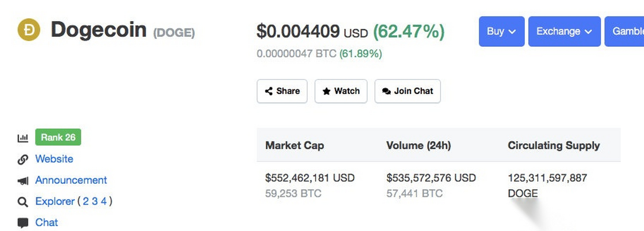Image resolution: width=644 pixels, height=231 pixels.
Task: Open the Chat link in sidebar
Action: pos(46,223)
